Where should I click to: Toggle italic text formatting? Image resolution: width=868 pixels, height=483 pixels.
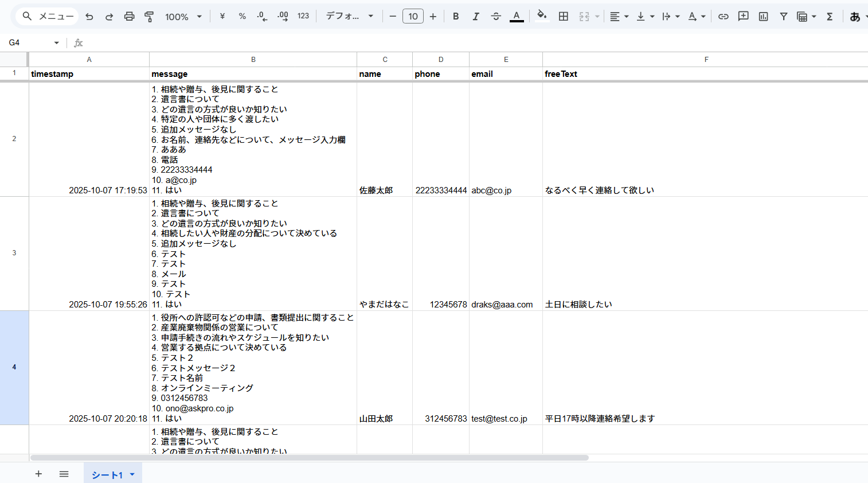coord(476,17)
